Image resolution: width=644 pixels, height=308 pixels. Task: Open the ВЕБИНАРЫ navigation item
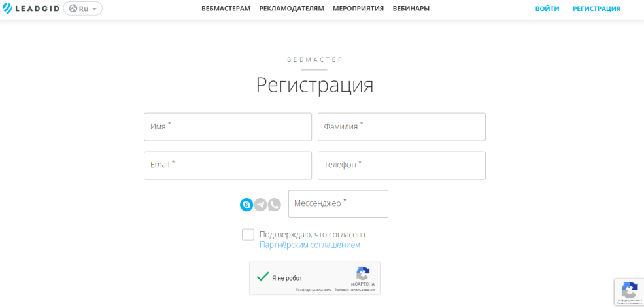[411, 9]
